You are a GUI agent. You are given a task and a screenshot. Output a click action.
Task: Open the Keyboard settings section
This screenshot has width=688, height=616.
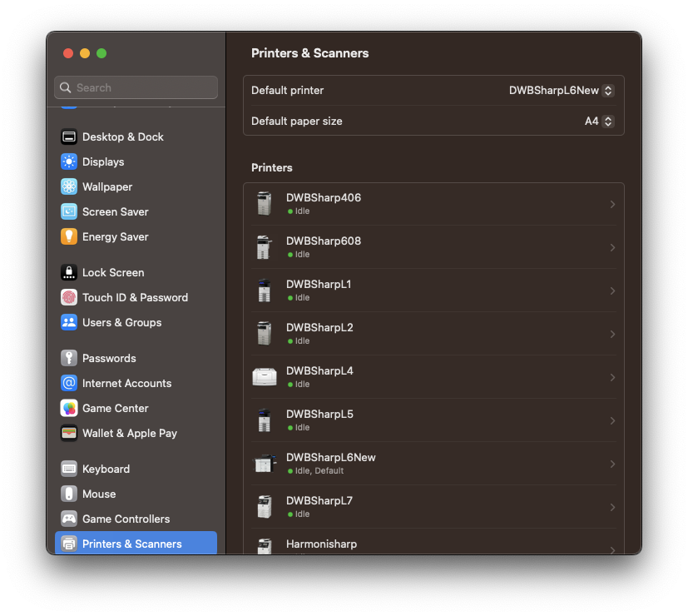tap(106, 469)
